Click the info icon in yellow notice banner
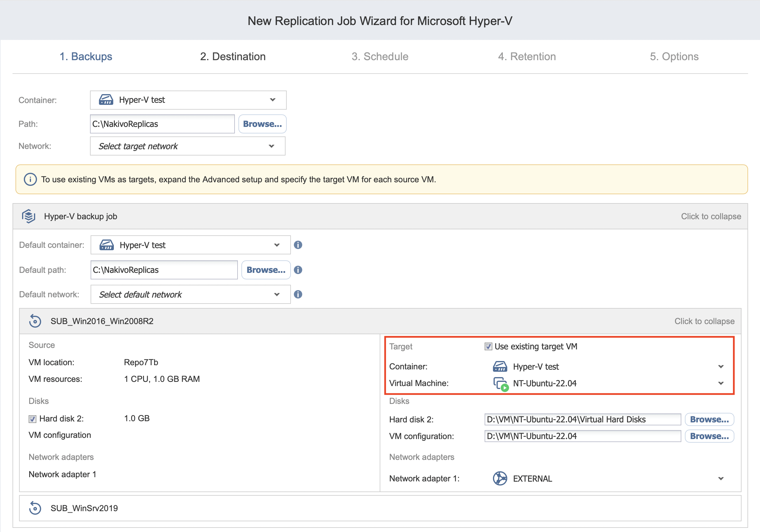Screen dimensions: 760x532 point(30,179)
